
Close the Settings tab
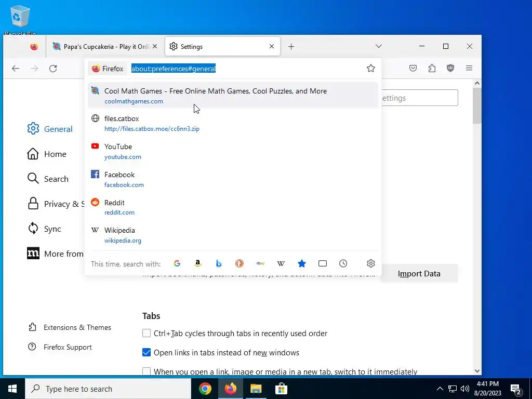271,46
